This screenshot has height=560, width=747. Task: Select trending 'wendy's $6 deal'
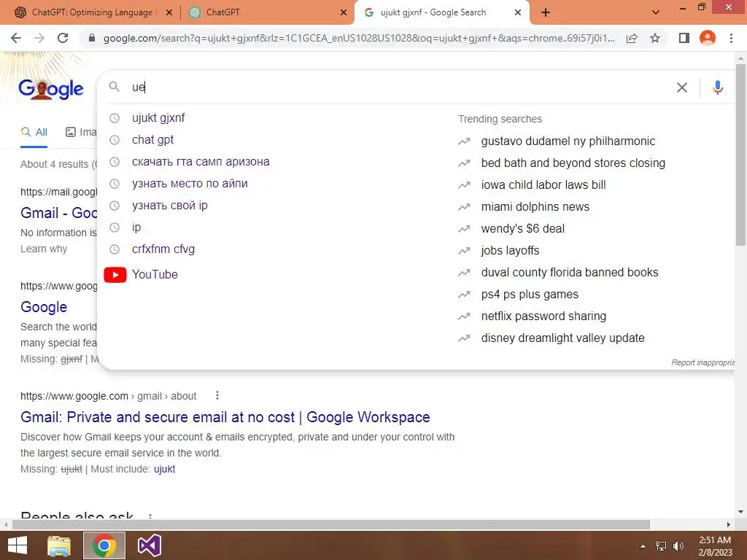(522, 228)
